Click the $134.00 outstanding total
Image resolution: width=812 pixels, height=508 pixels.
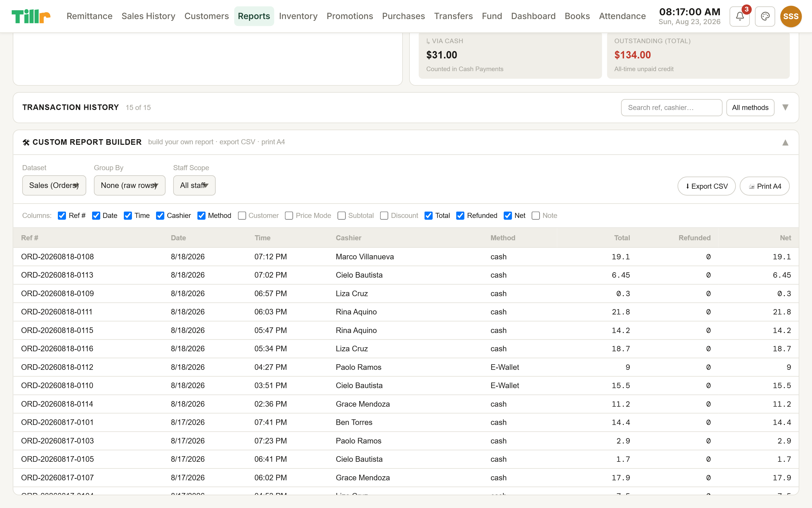click(x=633, y=55)
